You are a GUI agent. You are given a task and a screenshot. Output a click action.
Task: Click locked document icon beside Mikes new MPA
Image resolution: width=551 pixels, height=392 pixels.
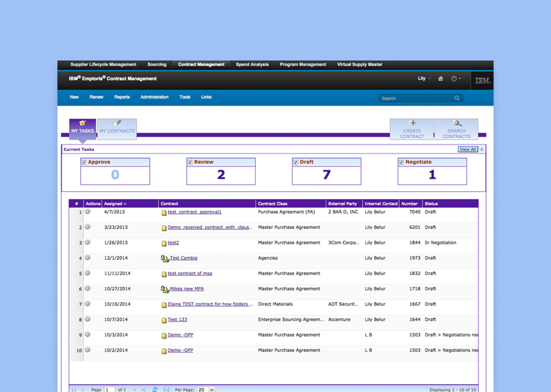pyautogui.click(x=165, y=289)
